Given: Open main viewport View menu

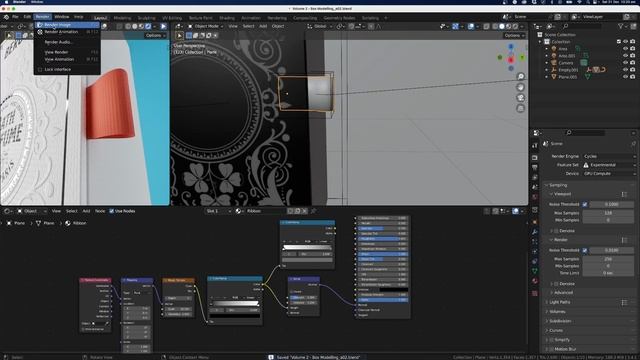Looking at the screenshot, I should 233,26.
